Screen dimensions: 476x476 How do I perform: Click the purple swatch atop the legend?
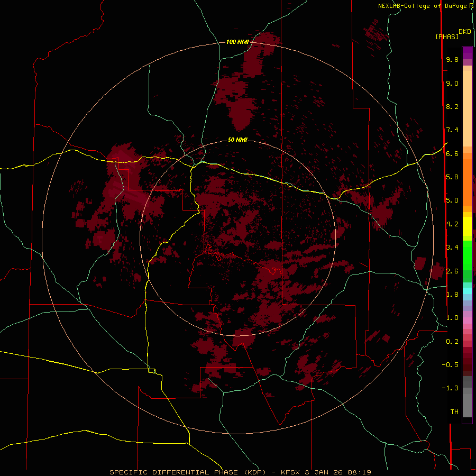pos(467,53)
